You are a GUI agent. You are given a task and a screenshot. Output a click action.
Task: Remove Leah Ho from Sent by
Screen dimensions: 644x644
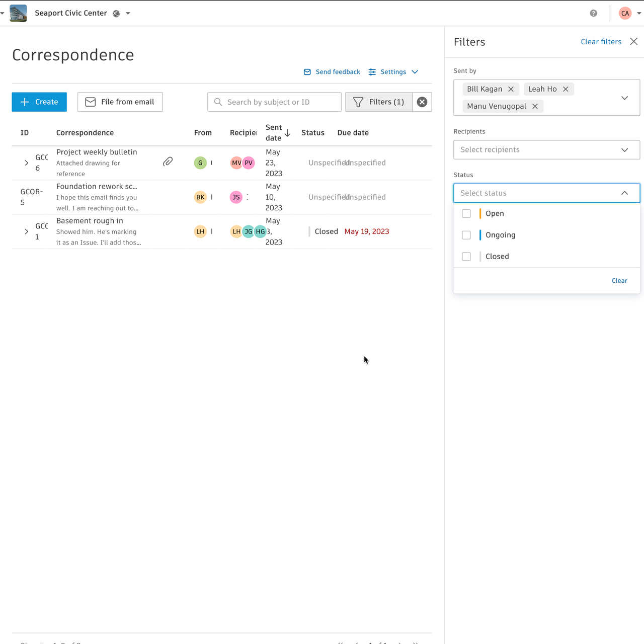(x=566, y=89)
